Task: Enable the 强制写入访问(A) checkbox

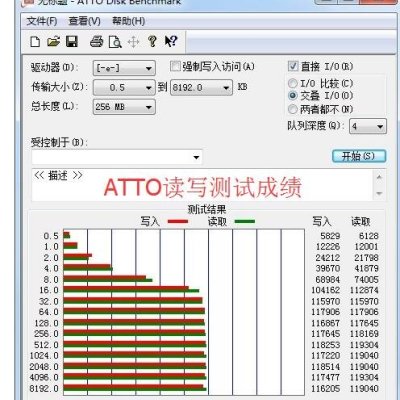Action: [x=175, y=66]
